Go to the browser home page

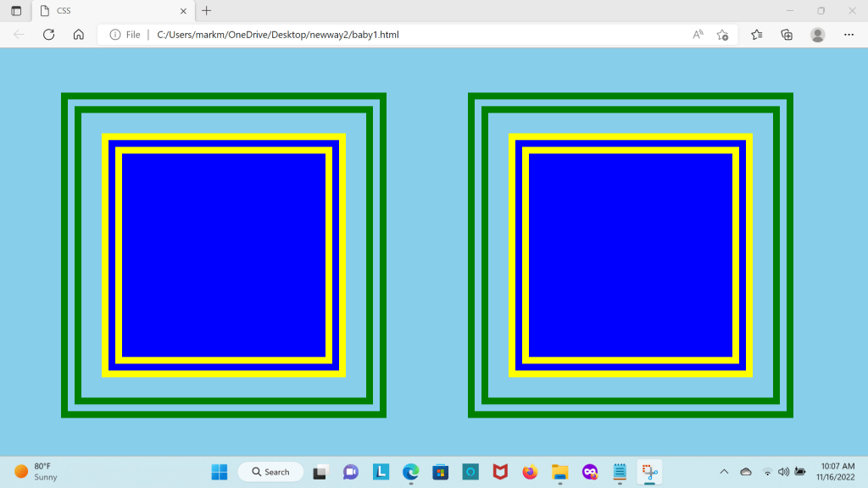click(x=78, y=35)
